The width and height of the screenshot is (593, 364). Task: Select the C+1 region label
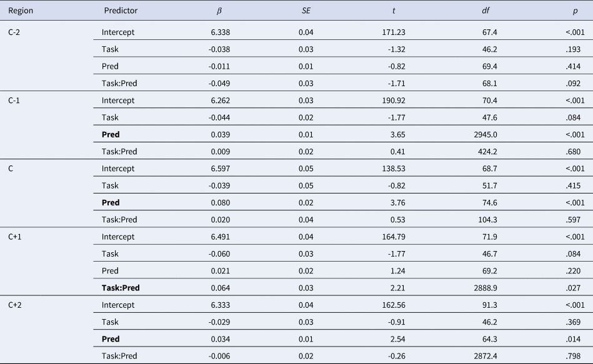pos(16,237)
